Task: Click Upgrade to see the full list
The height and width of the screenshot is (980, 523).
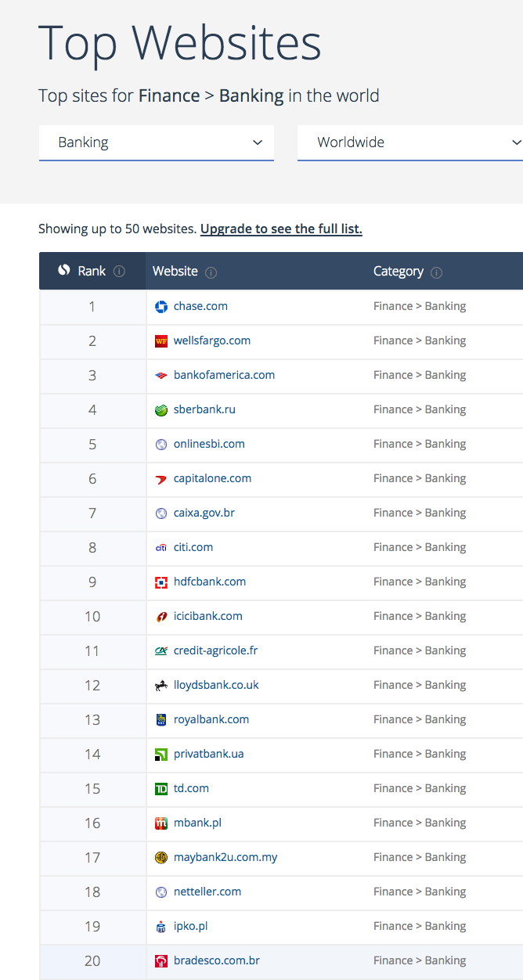Action: point(281,229)
